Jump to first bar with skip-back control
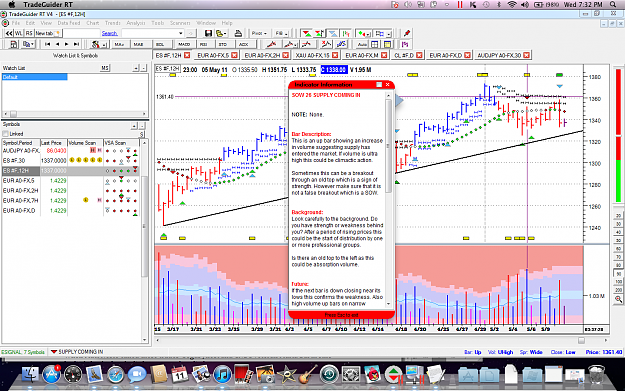625x391 pixels. pyautogui.click(x=47, y=44)
